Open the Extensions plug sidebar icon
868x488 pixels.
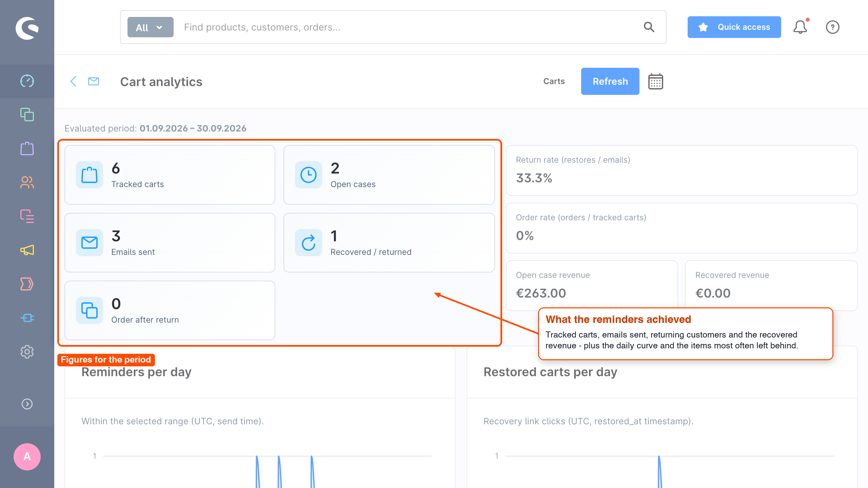pyautogui.click(x=27, y=318)
